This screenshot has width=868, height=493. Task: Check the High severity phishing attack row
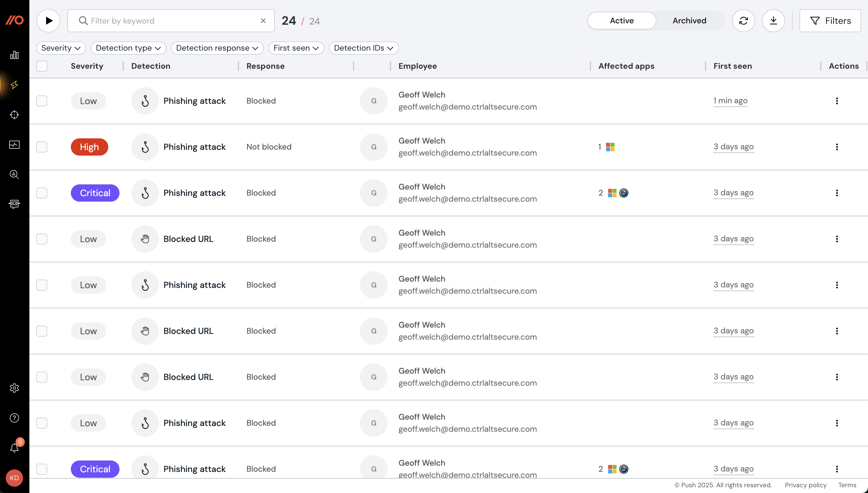[x=42, y=147]
